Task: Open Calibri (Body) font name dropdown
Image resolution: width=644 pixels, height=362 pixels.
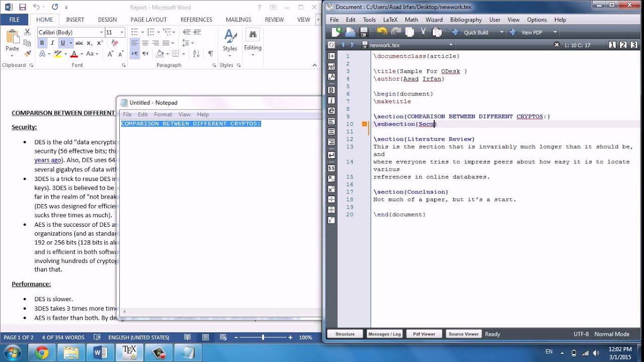Action: coord(101,32)
